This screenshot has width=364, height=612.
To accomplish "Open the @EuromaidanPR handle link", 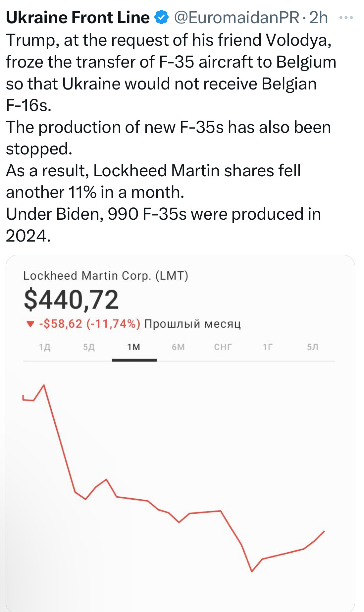I will coord(237,18).
